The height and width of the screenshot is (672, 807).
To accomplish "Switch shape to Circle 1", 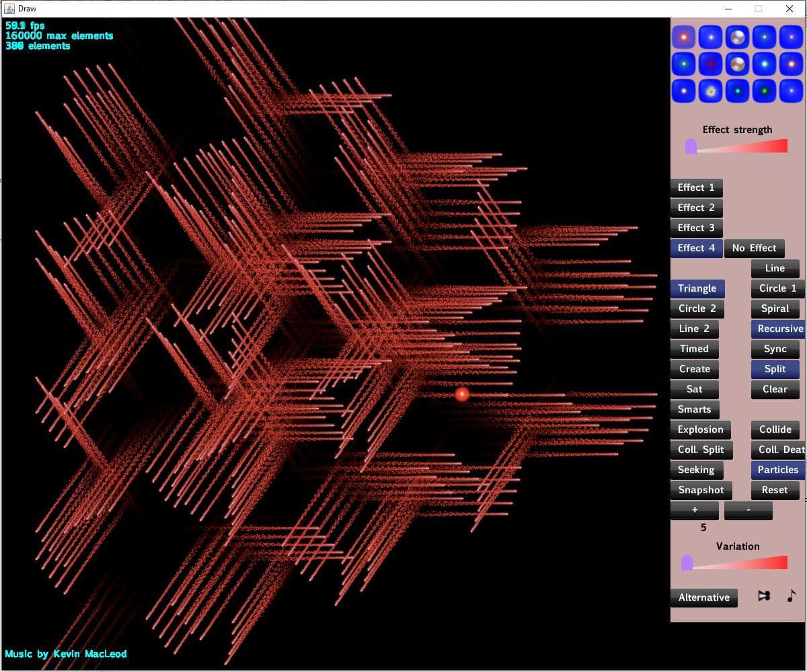I will coord(777,288).
